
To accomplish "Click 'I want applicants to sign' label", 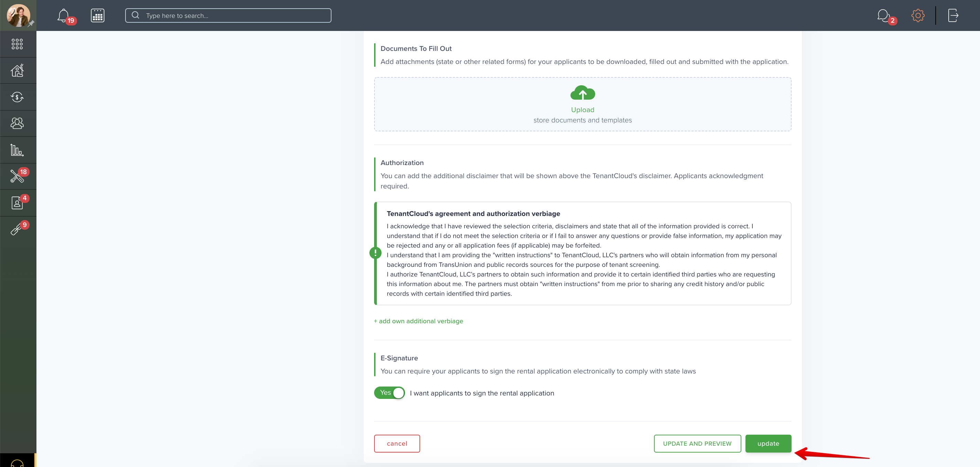I will 482,393.
